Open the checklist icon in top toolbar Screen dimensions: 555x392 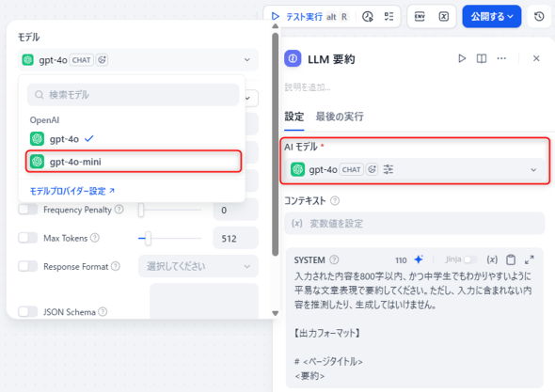click(388, 16)
